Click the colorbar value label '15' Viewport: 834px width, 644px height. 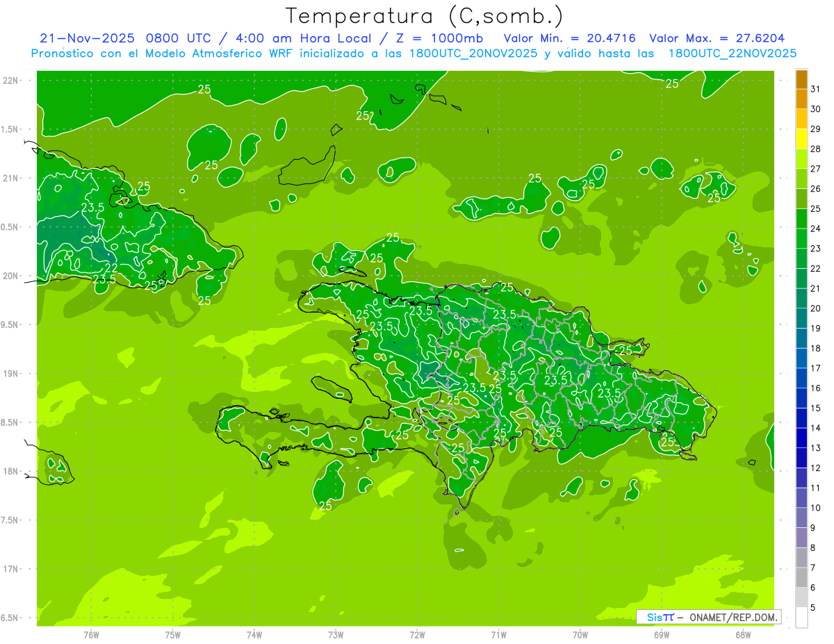click(816, 408)
